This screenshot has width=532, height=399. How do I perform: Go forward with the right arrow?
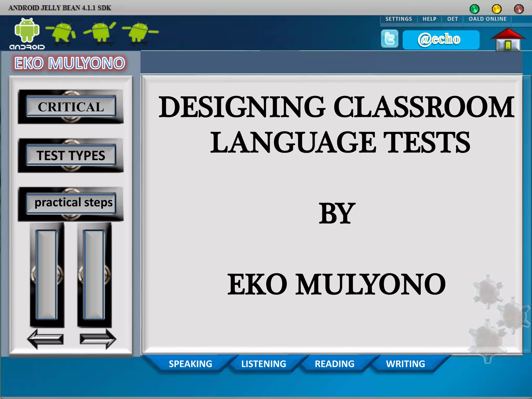[98, 339]
